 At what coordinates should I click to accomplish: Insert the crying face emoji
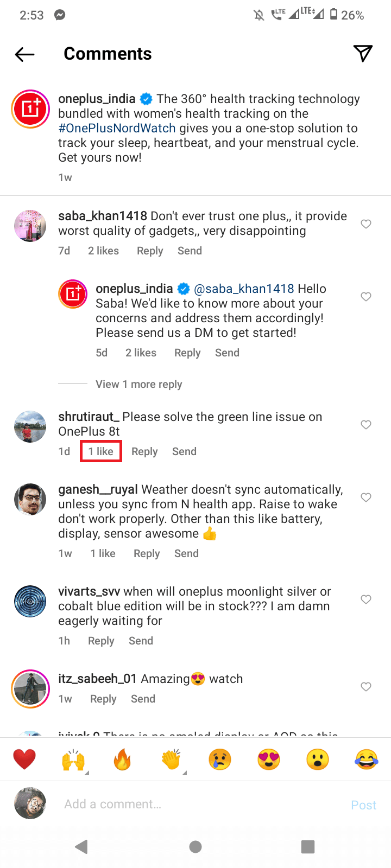(x=220, y=759)
